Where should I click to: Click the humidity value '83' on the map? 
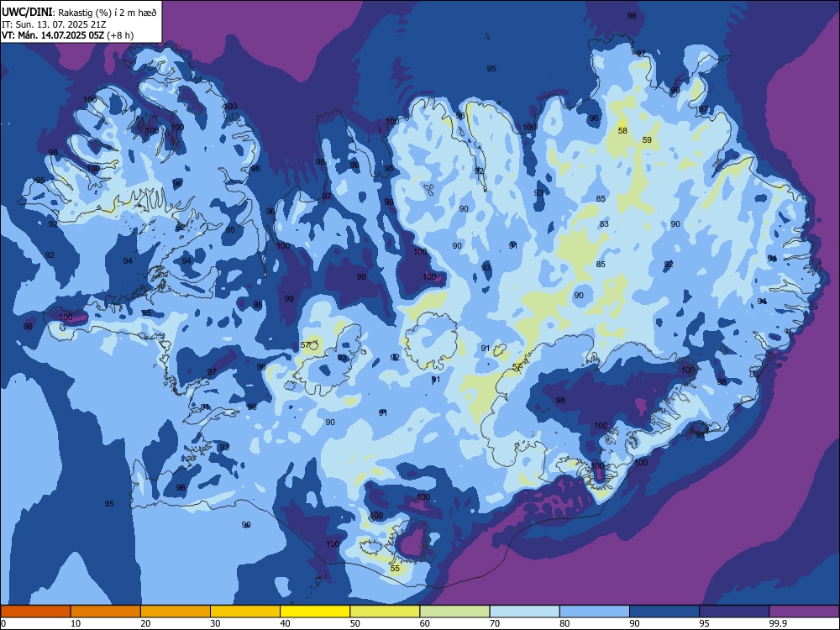coord(604,224)
